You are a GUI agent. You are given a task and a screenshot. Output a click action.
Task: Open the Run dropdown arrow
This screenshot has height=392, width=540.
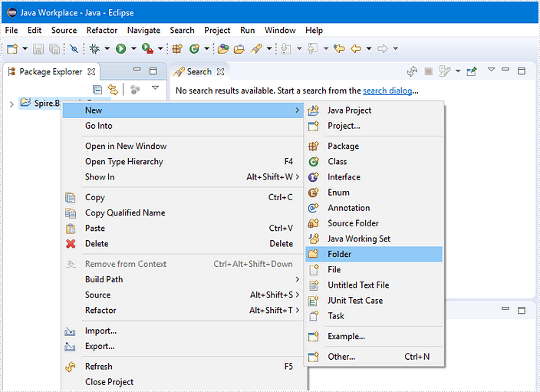pyautogui.click(x=133, y=48)
